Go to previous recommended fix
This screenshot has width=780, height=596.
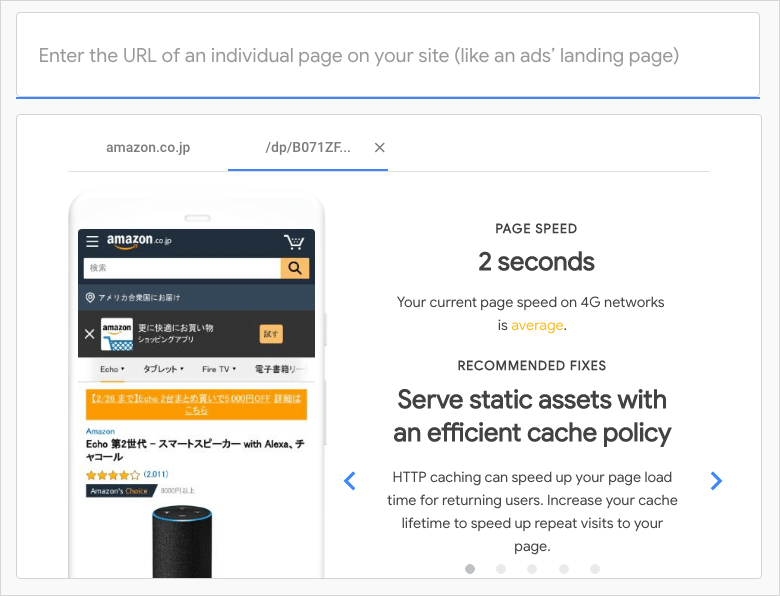tap(350, 481)
